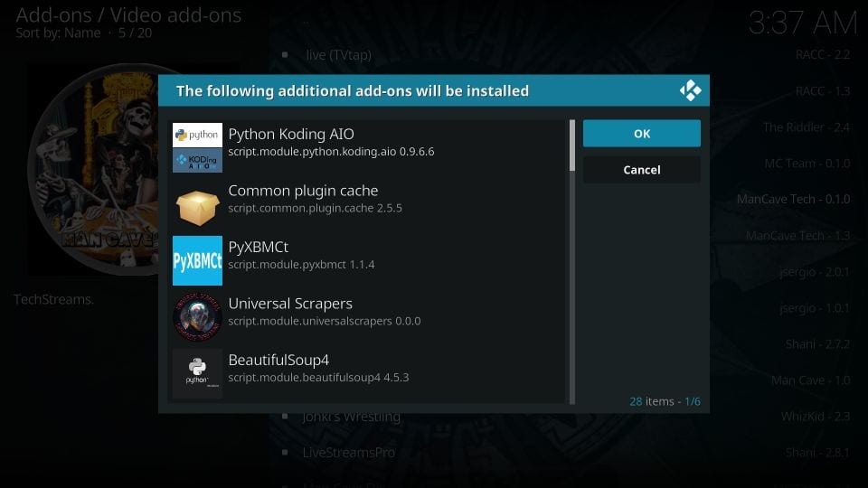Click jsergio - 1.0.1 label
Viewport: 868px width, 488px height.
coord(815,308)
